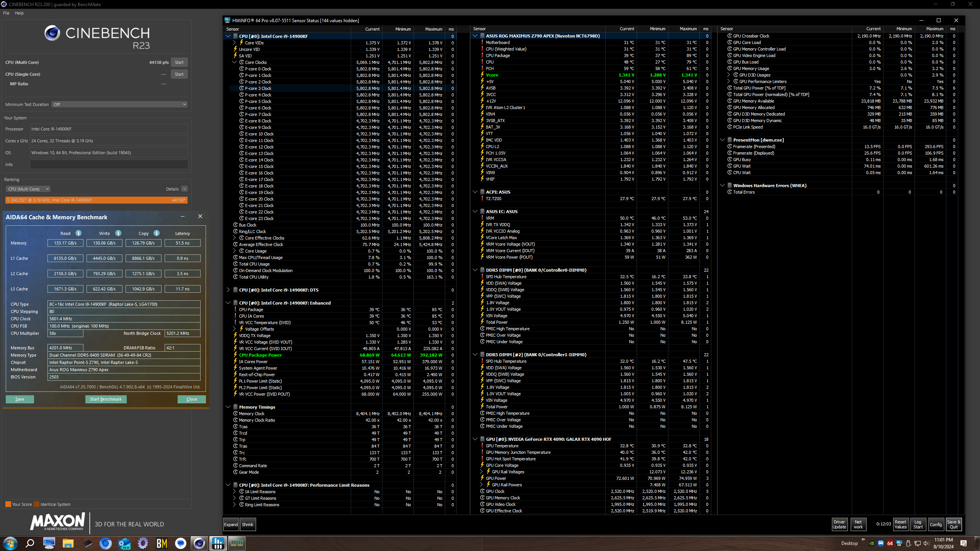Collapse the ASUS ROG MAXIMUS Z790 APEX group
Screen dimensions: 980x551
click(x=475, y=36)
